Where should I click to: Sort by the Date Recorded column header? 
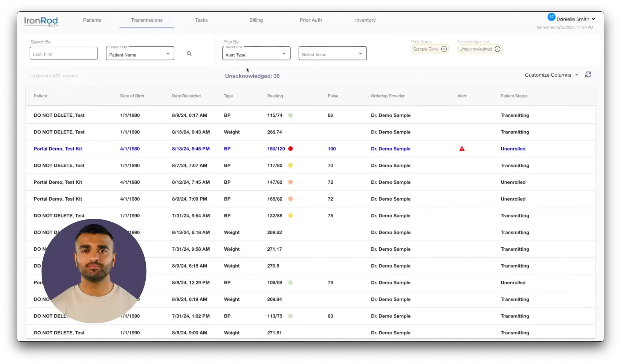click(x=186, y=96)
